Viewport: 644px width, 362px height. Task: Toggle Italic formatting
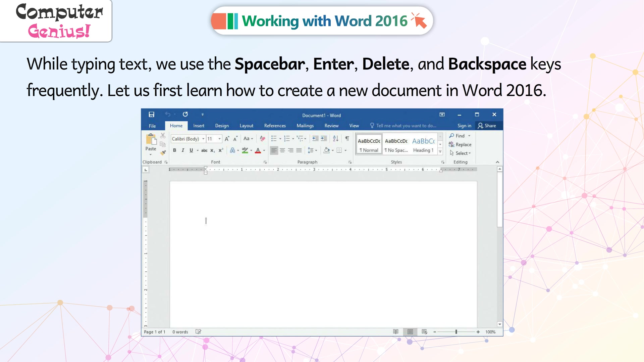click(x=183, y=150)
